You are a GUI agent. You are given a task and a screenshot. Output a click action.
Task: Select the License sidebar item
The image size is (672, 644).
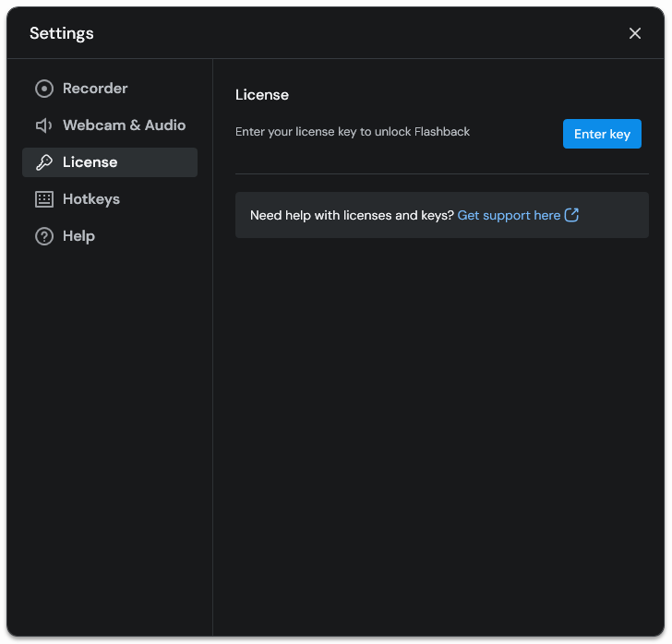90,162
